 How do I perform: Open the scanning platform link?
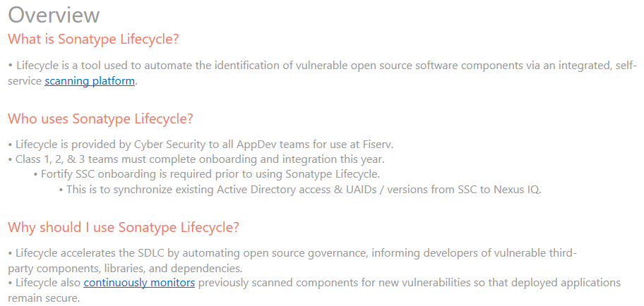90,81
